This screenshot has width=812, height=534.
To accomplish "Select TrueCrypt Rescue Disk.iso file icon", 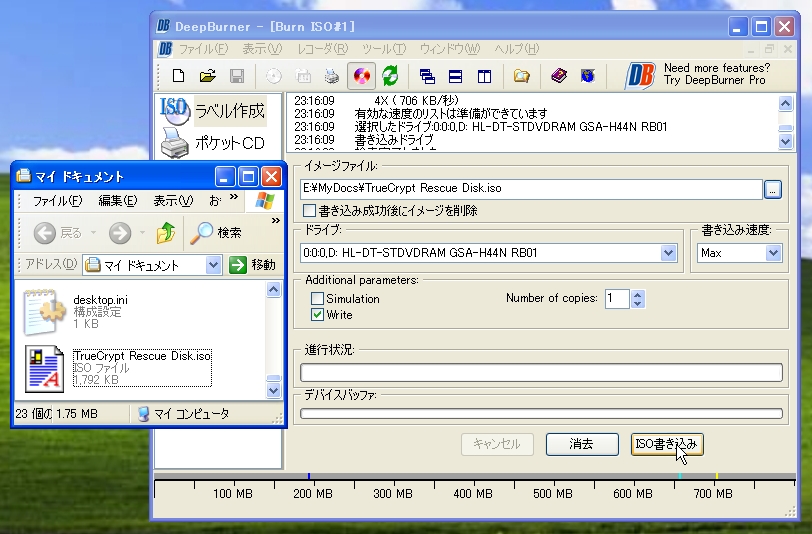I will point(45,369).
